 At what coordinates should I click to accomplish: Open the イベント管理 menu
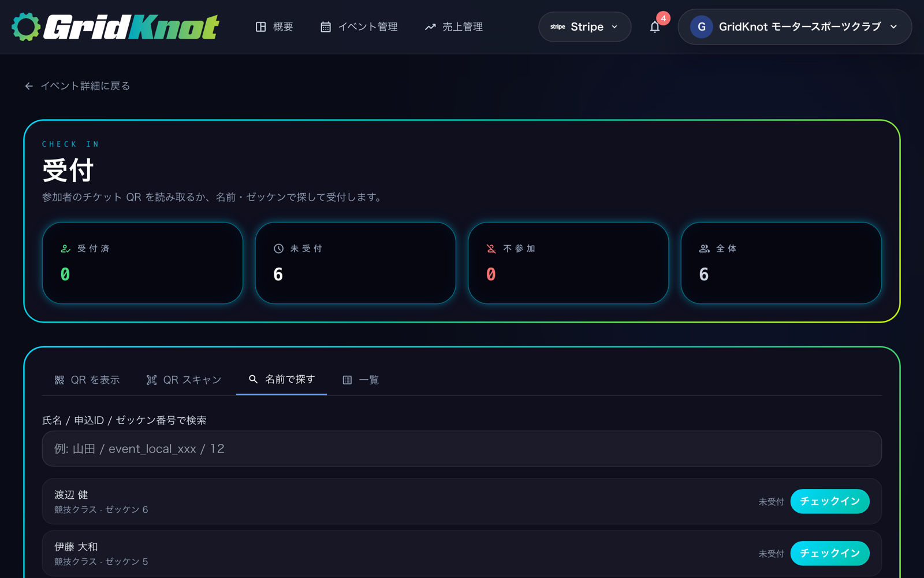click(x=359, y=27)
